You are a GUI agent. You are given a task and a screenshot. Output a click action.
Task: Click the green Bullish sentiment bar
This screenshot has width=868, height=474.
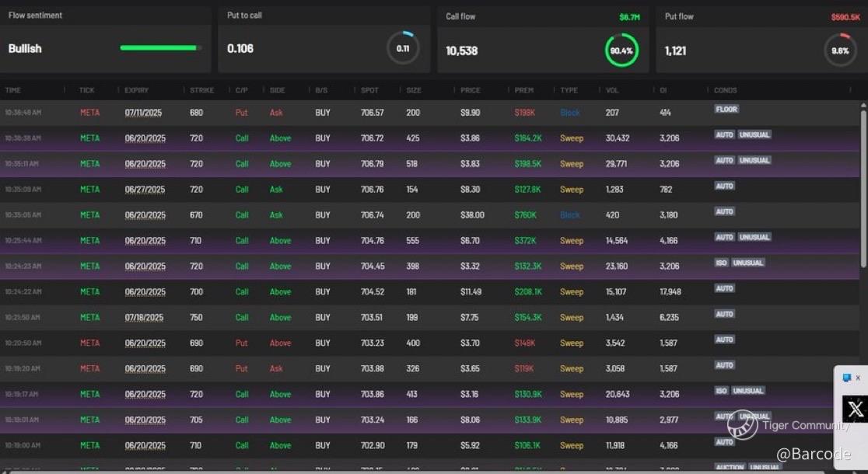point(160,48)
